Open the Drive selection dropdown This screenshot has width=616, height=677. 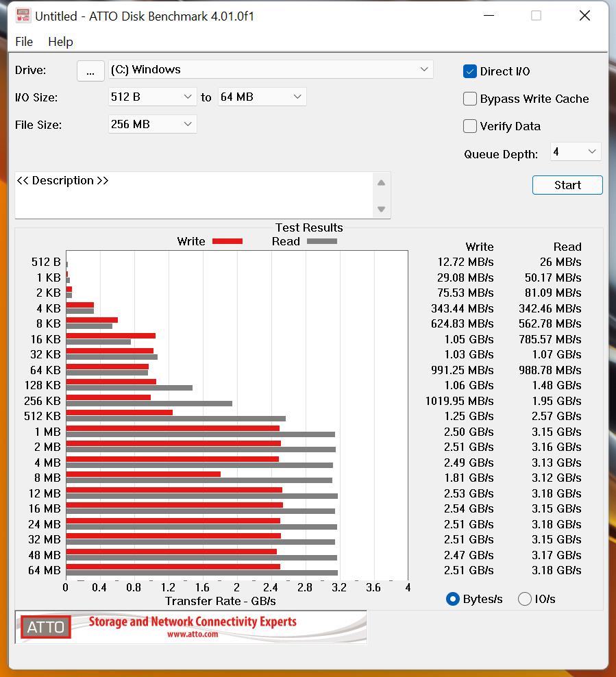click(x=271, y=69)
